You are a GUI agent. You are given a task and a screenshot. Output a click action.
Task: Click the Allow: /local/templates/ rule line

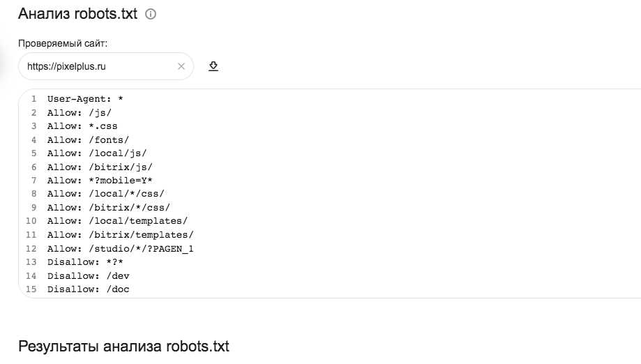(117, 221)
